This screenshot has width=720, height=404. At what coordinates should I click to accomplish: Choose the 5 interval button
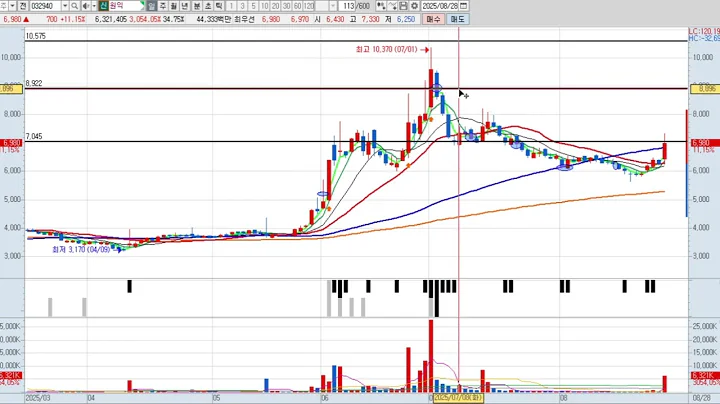pos(253,6)
